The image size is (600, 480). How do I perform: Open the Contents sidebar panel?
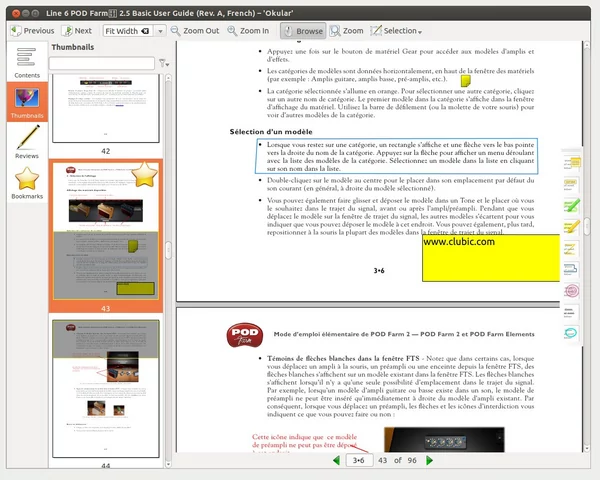[27, 63]
